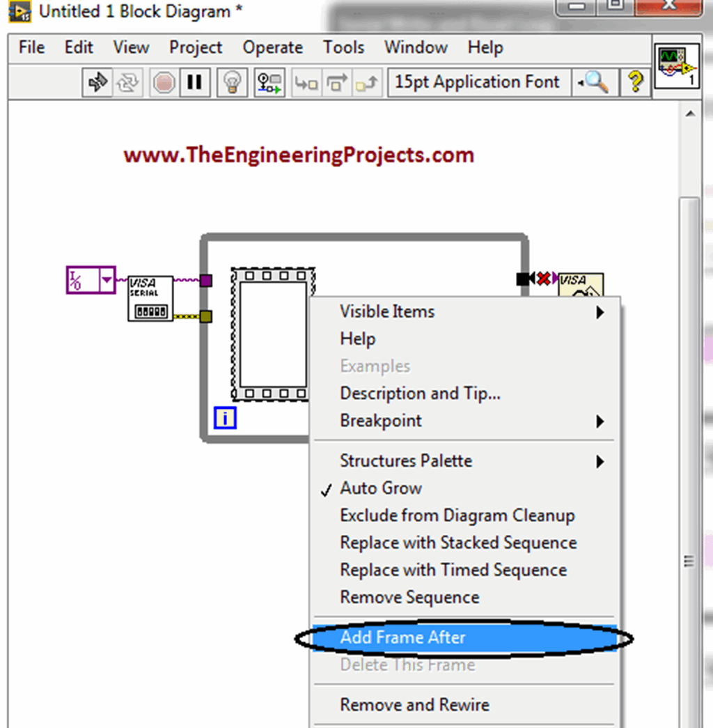Image resolution: width=713 pixels, height=728 pixels.
Task: Pause execution using the pause icon
Action: pyautogui.click(x=194, y=82)
